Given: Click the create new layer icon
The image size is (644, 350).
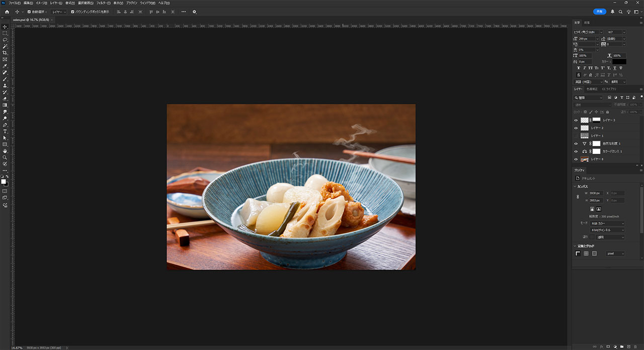Looking at the screenshot, I should (x=628, y=346).
